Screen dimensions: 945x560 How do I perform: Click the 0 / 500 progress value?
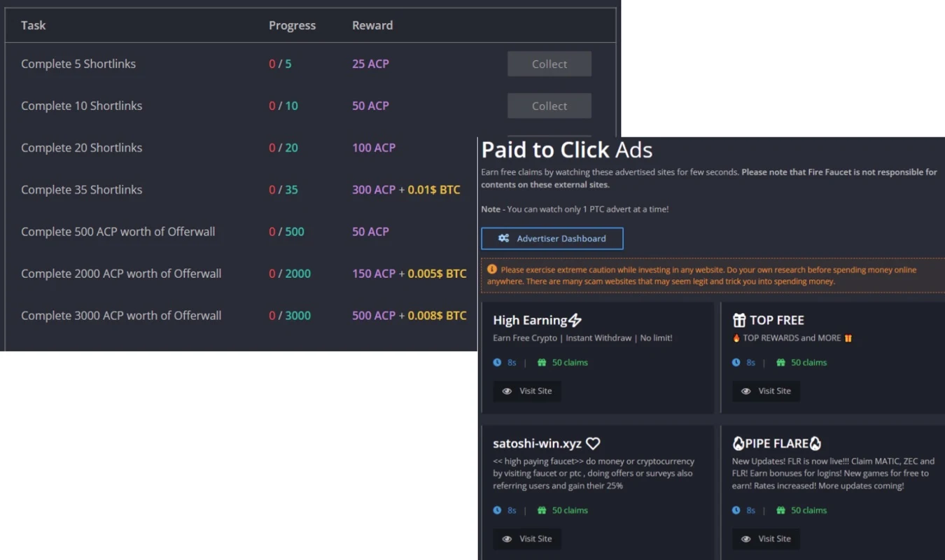286,232
